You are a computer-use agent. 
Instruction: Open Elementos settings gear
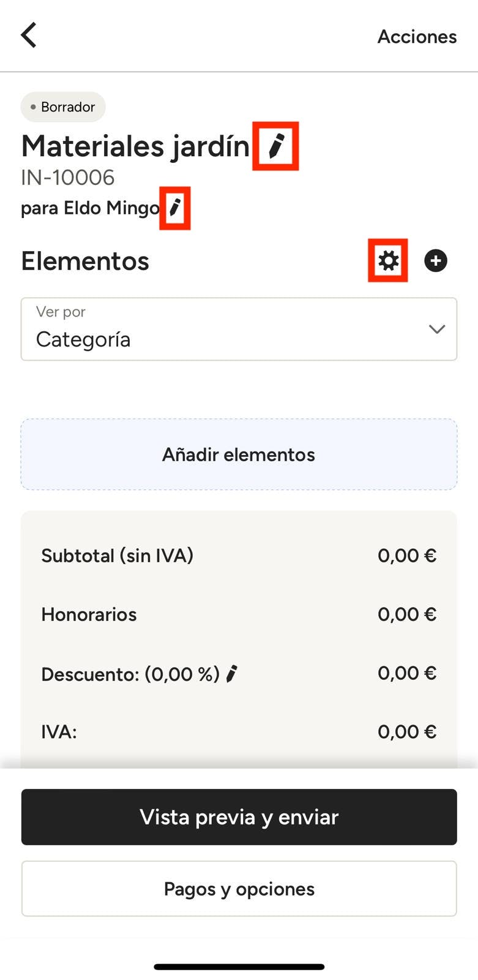(x=388, y=261)
